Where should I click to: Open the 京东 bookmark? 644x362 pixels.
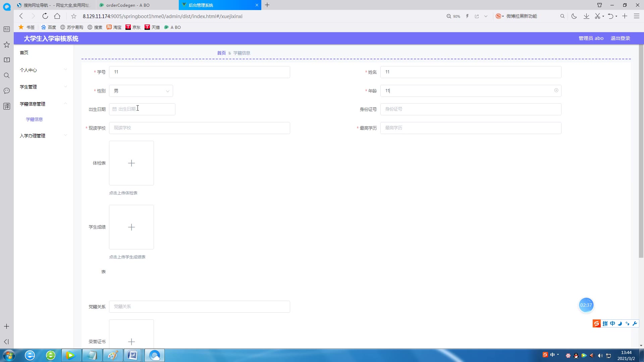click(133, 27)
